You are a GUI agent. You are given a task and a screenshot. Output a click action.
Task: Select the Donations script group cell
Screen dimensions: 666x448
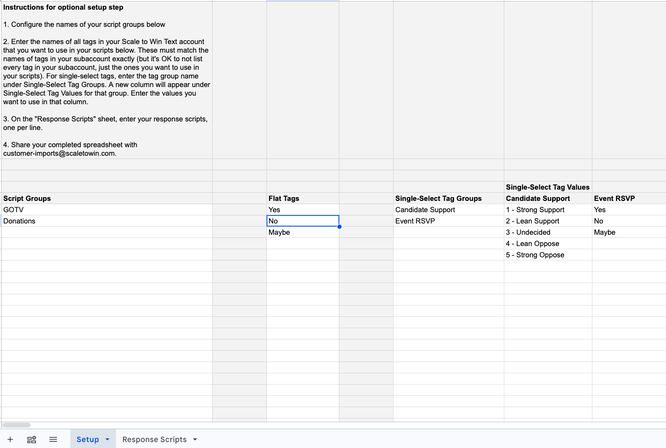click(107, 221)
